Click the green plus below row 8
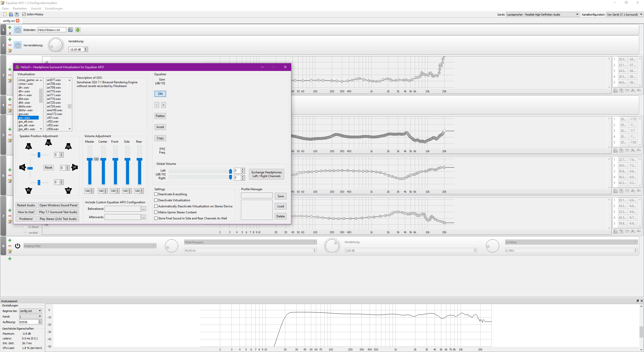The width and height of the screenshot is (644, 352). 10,259
